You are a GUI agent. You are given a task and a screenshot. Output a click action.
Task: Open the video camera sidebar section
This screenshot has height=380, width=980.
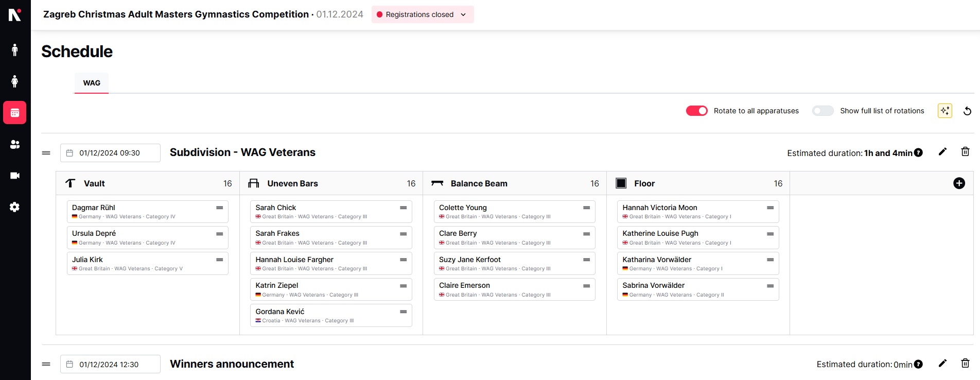pyautogui.click(x=15, y=176)
